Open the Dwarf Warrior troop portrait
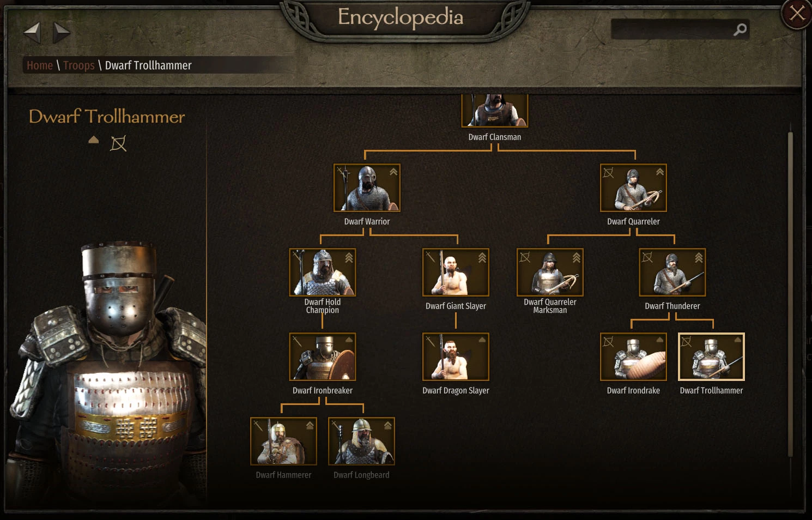The height and width of the screenshot is (520, 812). point(367,188)
